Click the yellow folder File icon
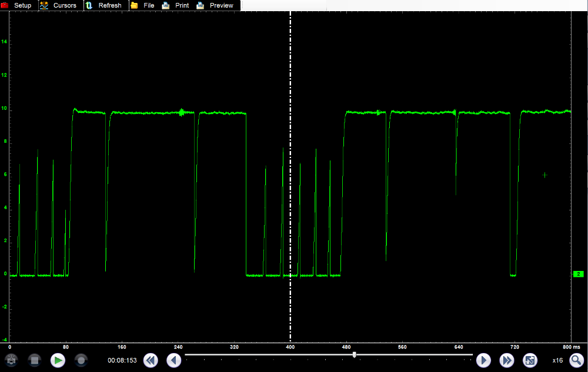 (x=134, y=5)
